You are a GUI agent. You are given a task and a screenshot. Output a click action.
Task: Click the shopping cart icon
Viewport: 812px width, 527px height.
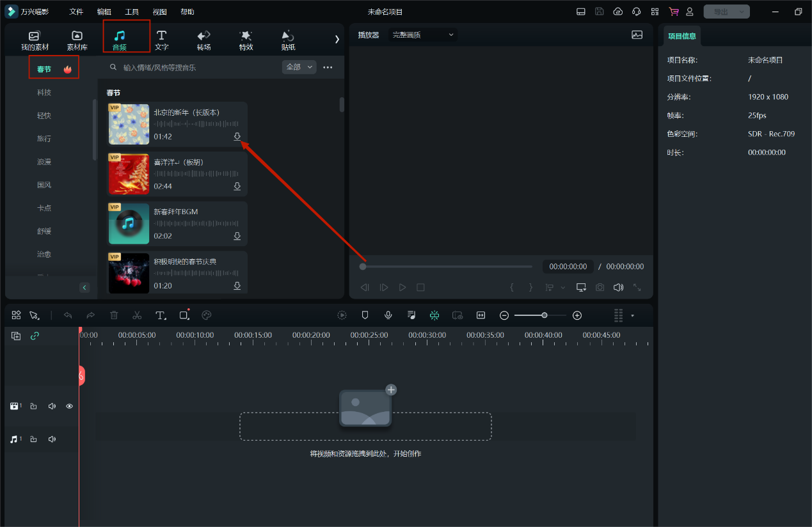pos(673,12)
